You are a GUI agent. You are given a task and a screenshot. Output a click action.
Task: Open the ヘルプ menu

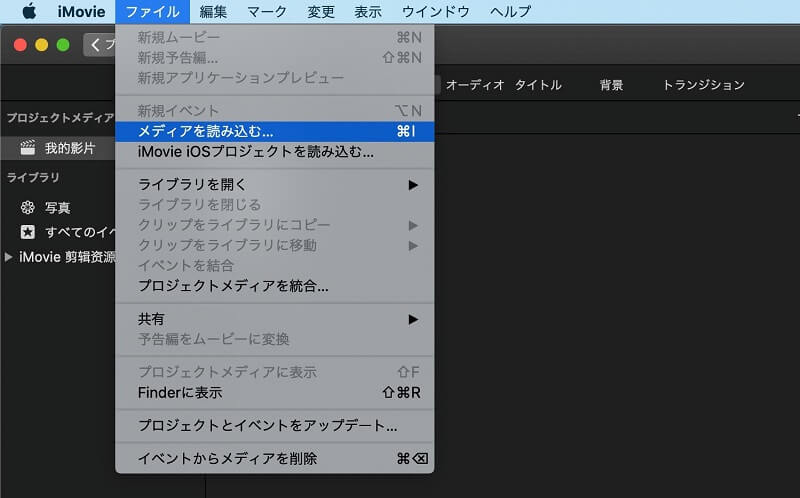510,11
